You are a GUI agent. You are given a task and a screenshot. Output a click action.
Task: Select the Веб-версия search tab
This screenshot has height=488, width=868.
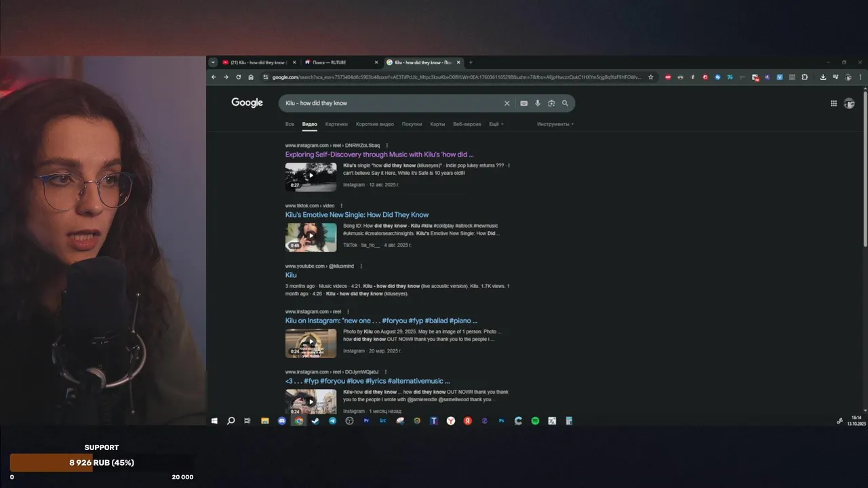coord(467,124)
